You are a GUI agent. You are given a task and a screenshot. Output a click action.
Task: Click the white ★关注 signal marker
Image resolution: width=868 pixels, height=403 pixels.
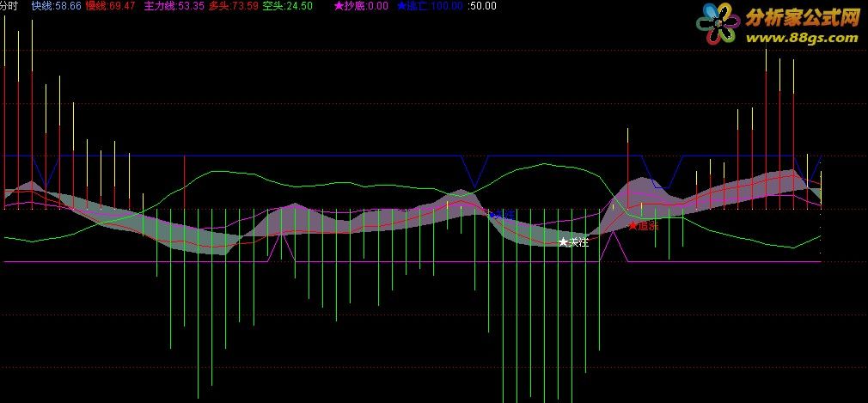[573, 242]
